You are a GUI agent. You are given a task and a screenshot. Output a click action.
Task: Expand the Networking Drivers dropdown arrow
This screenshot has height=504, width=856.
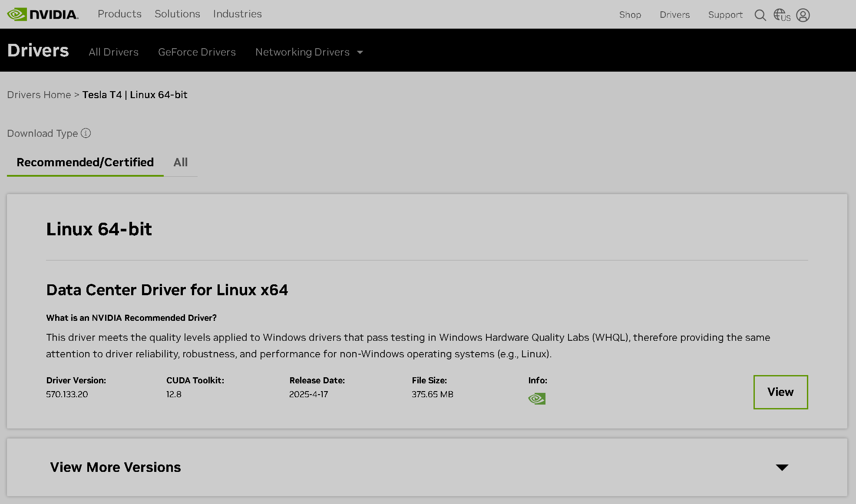coord(360,53)
